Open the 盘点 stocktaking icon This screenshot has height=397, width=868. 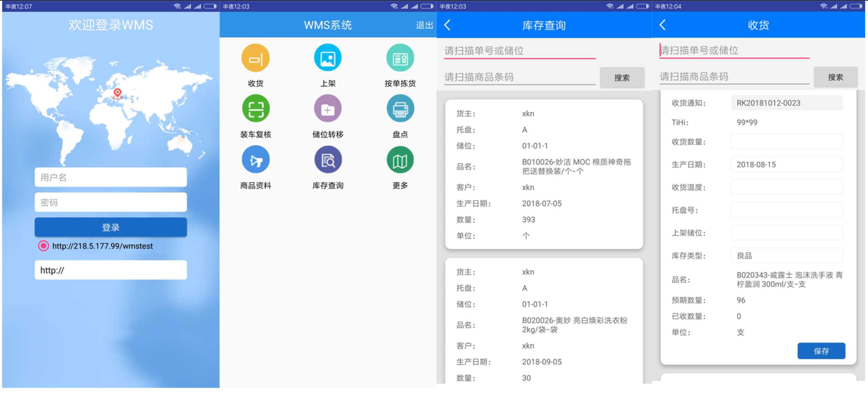[400, 109]
